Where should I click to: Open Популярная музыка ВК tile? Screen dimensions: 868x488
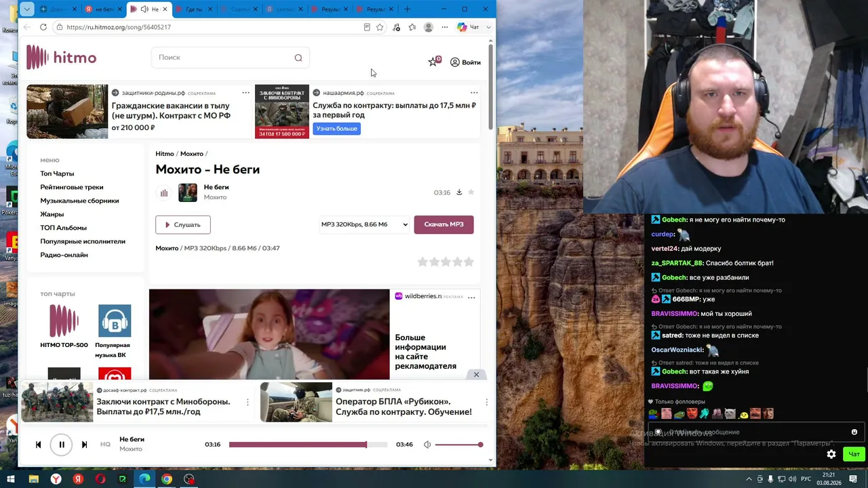(115, 331)
